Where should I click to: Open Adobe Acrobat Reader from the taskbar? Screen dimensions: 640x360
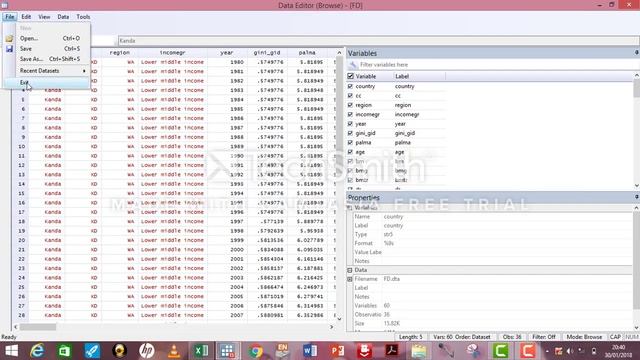[x=392, y=351]
